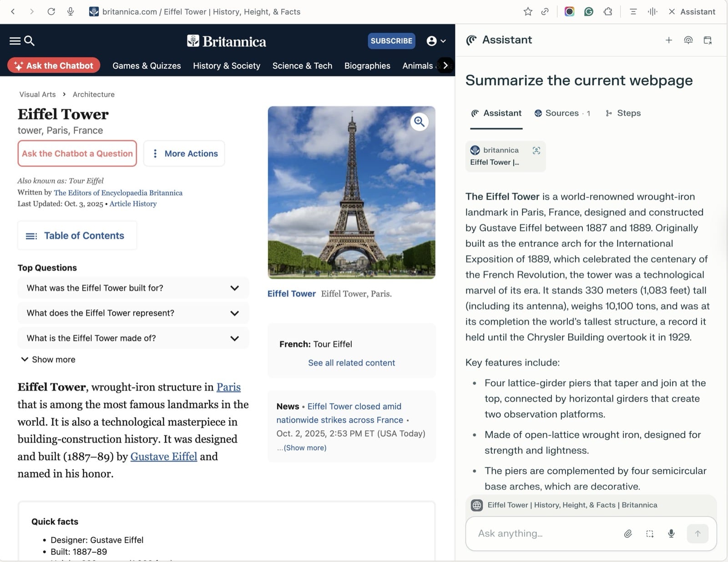Reload the page with the refresh icon
The height and width of the screenshot is (562, 728).
(51, 12)
